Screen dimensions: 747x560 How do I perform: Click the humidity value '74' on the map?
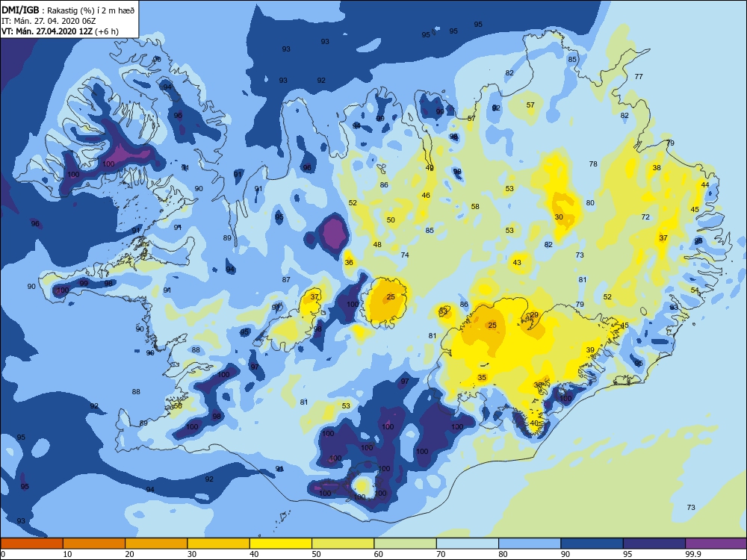click(x=404, y=255)
